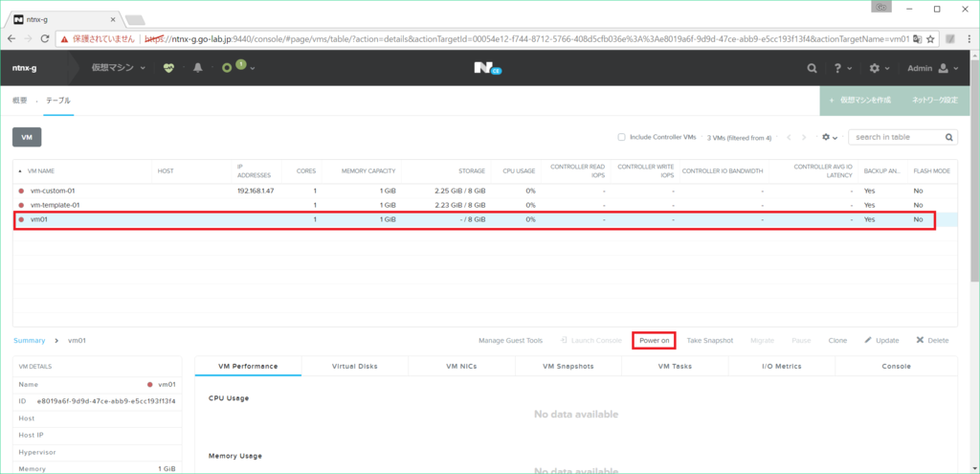
Task: Switch to the テーブル tab
Action: pyautogui.click(x=58, y=101)
